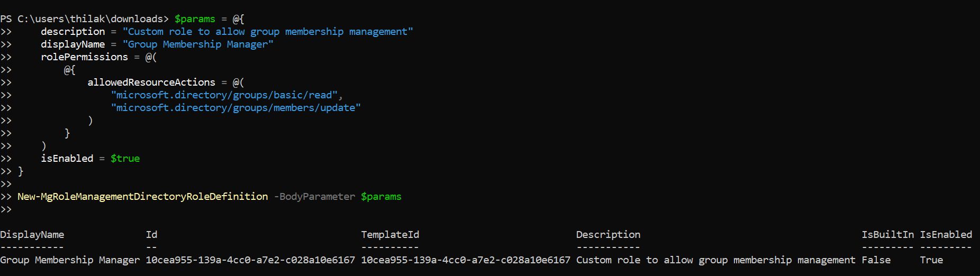Click the DisplayName column header
Viewport: 980px width, 276px height.
(x=32, y=235)
